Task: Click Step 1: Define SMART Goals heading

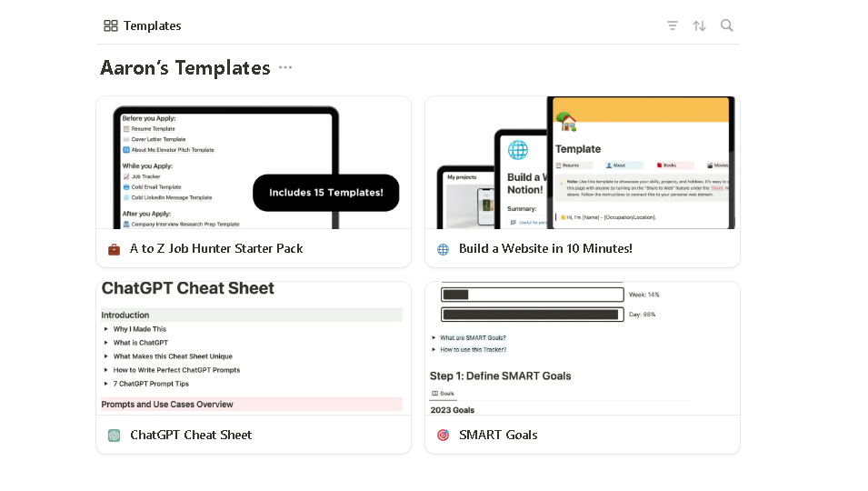Action: pyautogui.click(x=501, y=376)
